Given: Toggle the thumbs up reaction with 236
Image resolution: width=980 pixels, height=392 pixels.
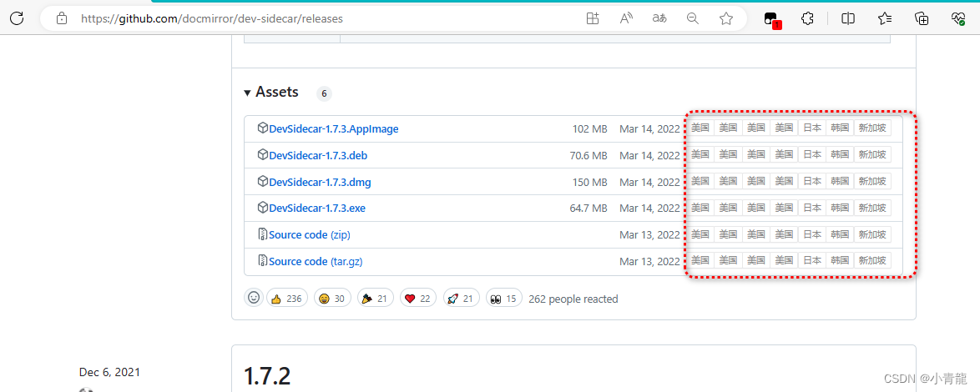Looking at the screenshot, I should pyautogui.click(x=286, y=299).
